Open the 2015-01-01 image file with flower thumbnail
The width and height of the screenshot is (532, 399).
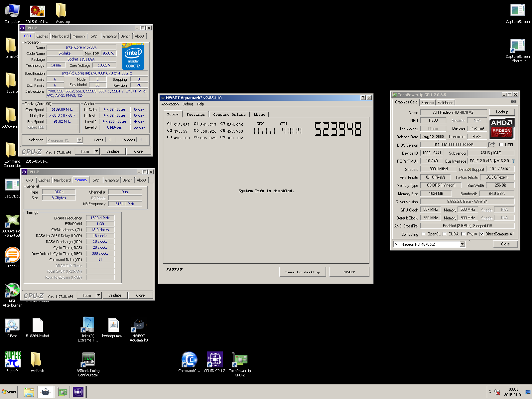(38, 13)
